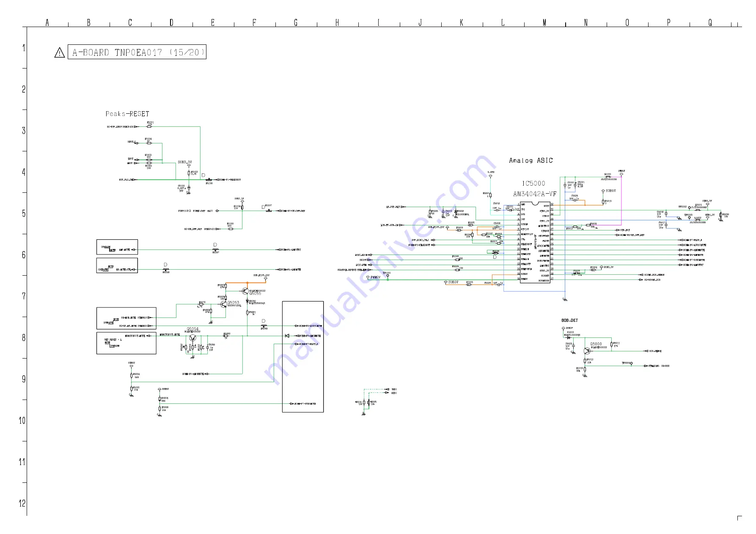Image resolution: width=756 pixels, height=534 pixels.
Task: Click the HP-MUTE-CTL operate/mute timing box
Action: pos(117,266)
